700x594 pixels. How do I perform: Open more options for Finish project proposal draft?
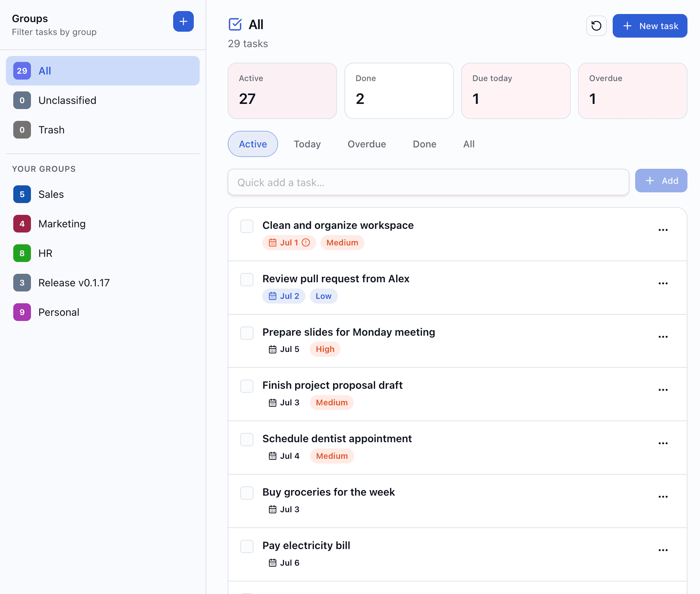click(x=663, y=390)
